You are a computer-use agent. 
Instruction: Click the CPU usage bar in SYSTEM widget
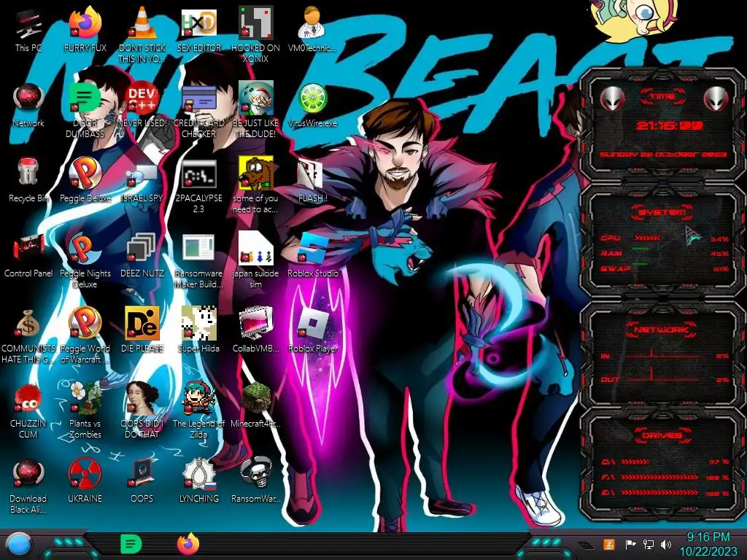pyautogui.click(x=648, y=238)
